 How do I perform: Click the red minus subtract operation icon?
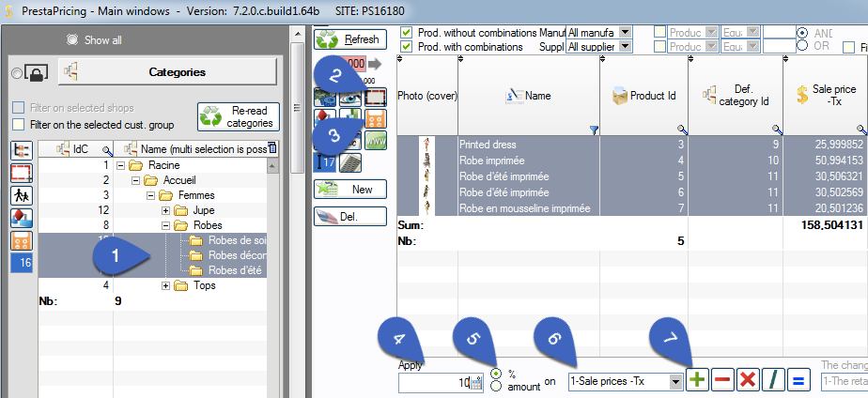pos(722,381)
